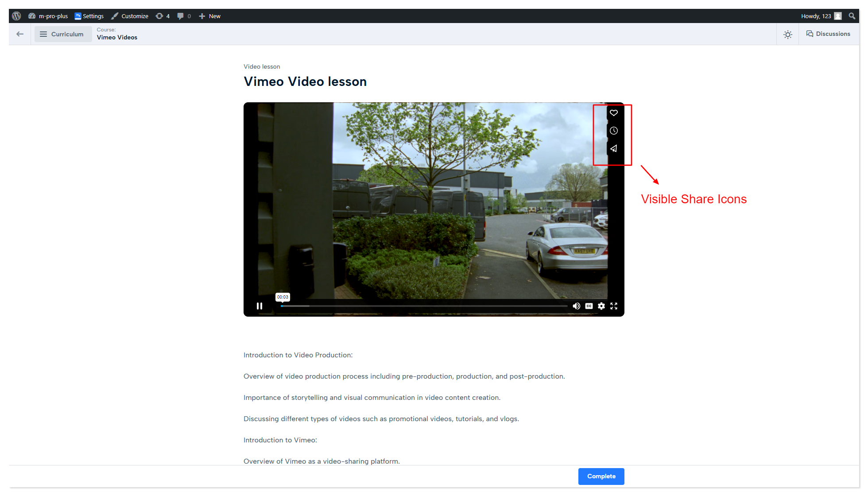
Task: Open the Howdy, 123 account menu
Action: coord(821,16)
